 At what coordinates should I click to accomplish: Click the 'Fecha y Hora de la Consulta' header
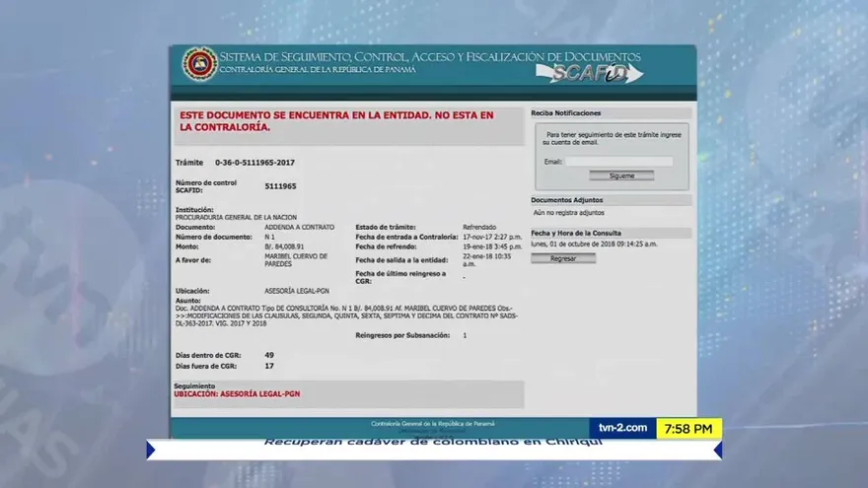[x=576, y=234]
